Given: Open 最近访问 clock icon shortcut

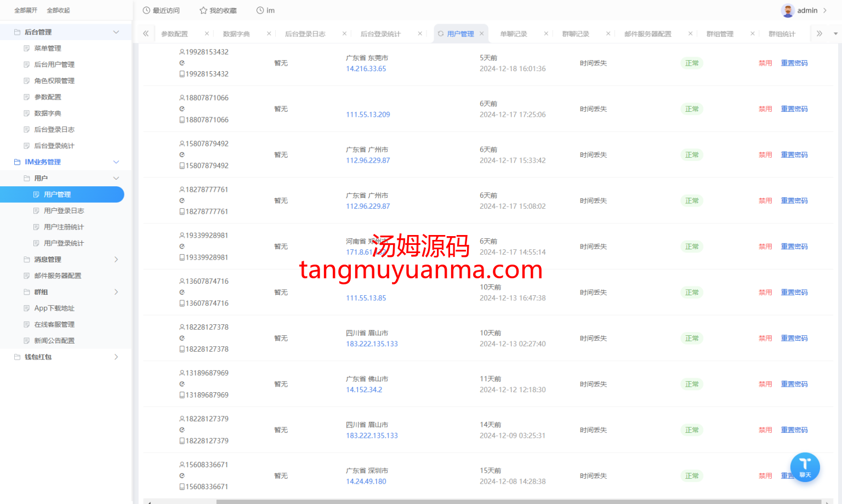Looking at the screenshot, I should (161, 10).
